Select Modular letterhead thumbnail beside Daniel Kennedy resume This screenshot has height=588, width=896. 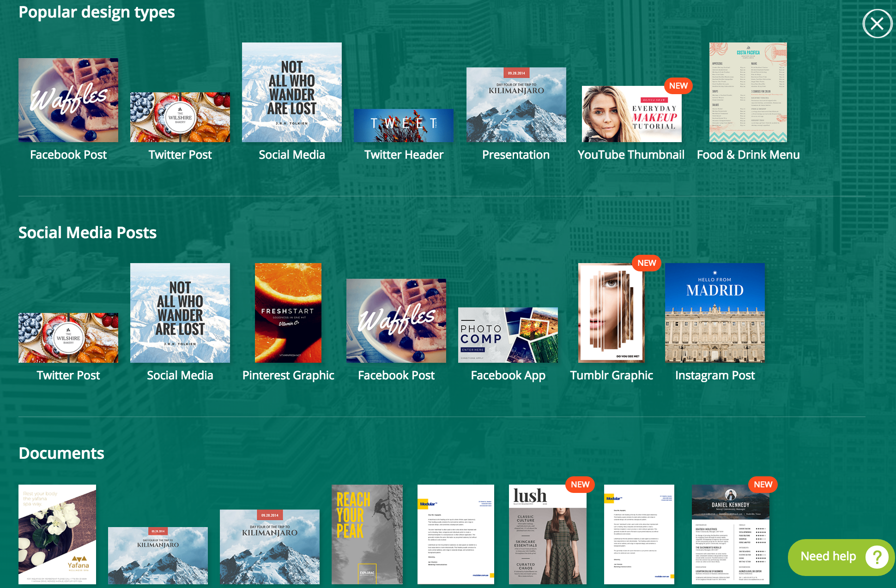click(x=639, y=534)
